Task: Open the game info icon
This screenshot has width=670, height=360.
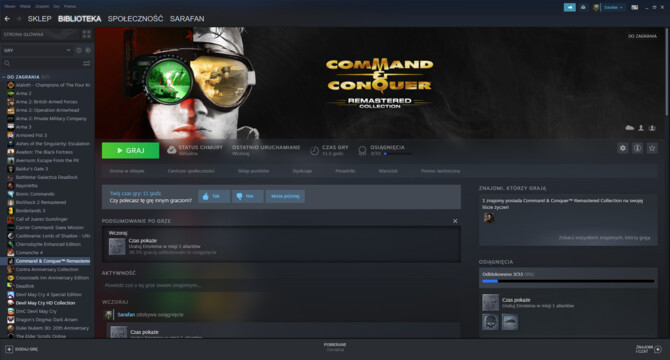Action: tap(637, 148)
